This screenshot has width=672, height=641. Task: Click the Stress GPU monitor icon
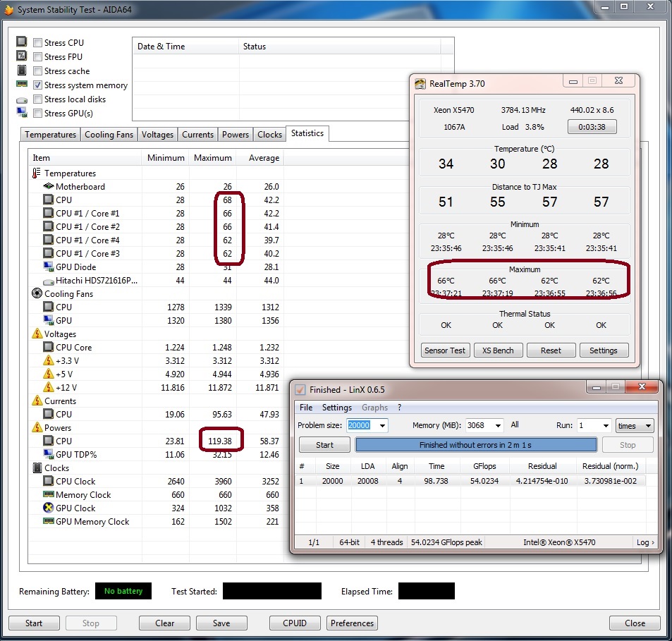pos(21,112)
